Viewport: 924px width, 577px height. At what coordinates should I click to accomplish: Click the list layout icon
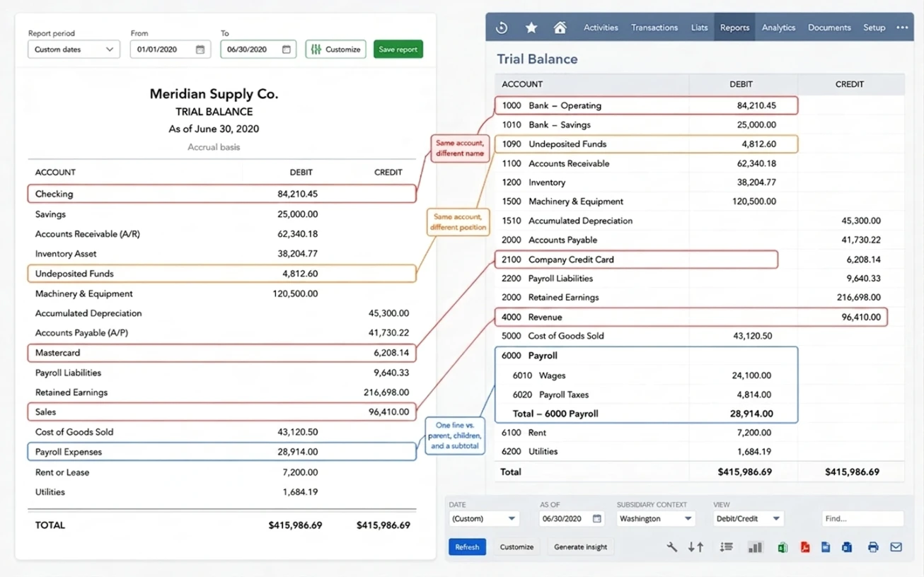[726, 547]
